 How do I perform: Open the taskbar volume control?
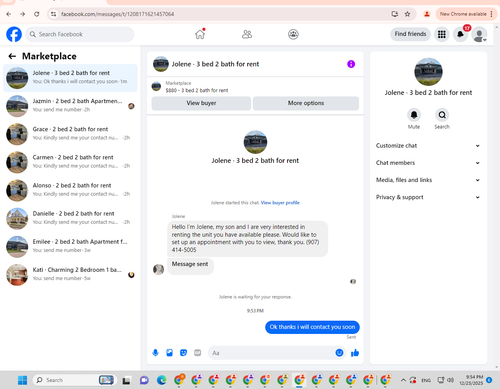(x=451, y=380)
